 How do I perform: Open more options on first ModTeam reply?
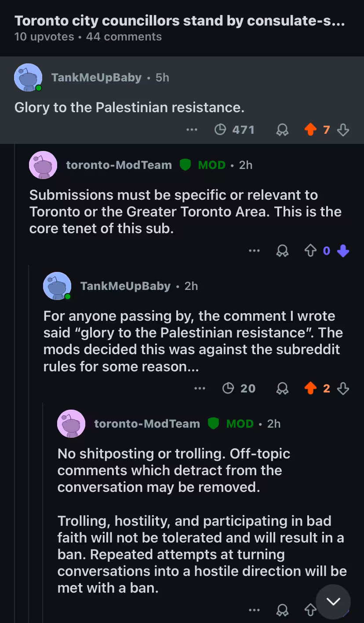point(254,251)
